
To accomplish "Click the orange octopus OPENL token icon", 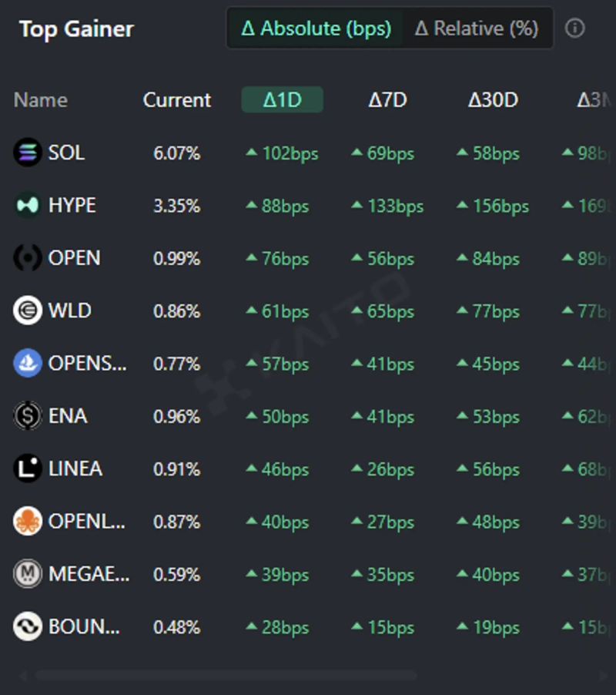I will click(x=28, y=522).
